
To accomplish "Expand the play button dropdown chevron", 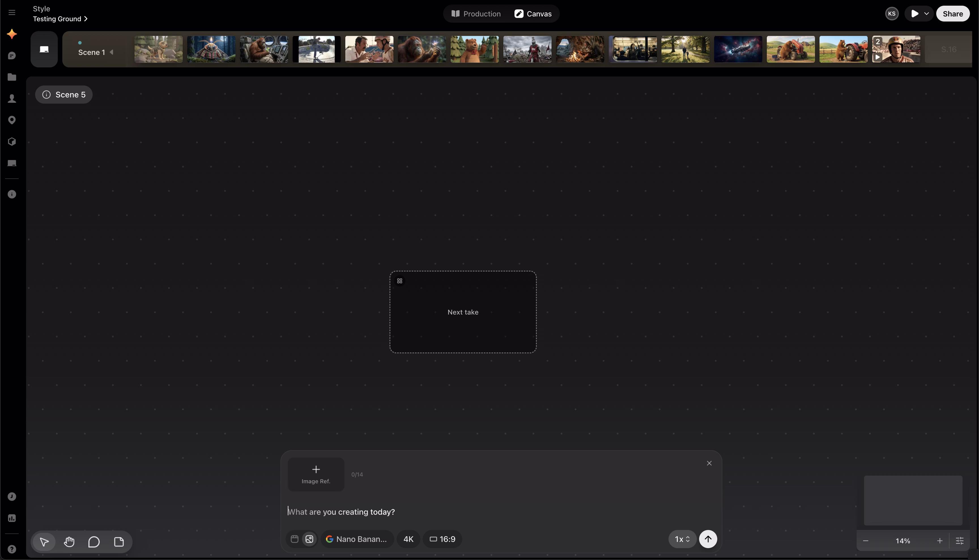I will (x=926, y=14).
